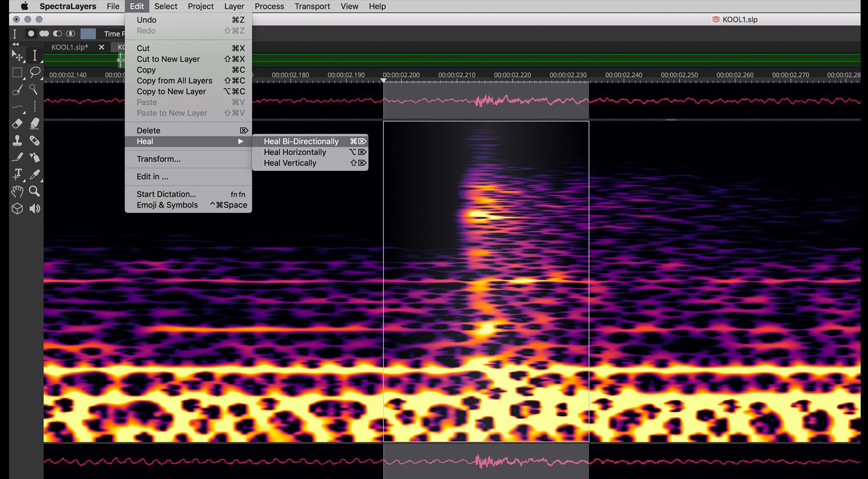Viewport: 868px width, 479px height.
Task: Choose Heal Vertically from submenu
Action: (310, 163)
